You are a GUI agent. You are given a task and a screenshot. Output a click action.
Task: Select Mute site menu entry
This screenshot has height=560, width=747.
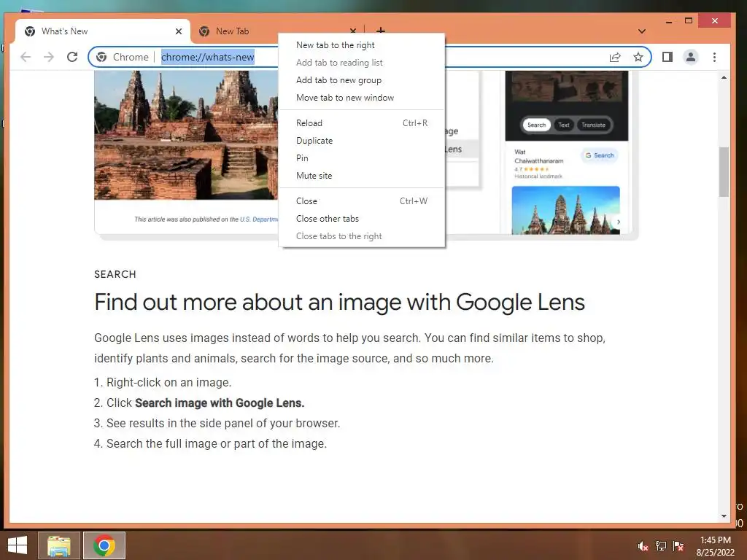click(362, 176)
